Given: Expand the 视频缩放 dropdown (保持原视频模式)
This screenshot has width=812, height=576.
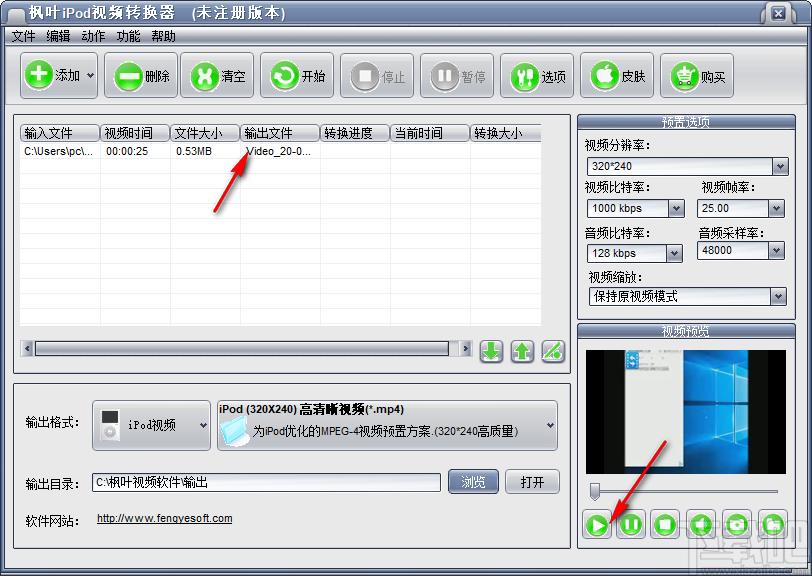Looking at the screenshot, I should click(778, 297).
